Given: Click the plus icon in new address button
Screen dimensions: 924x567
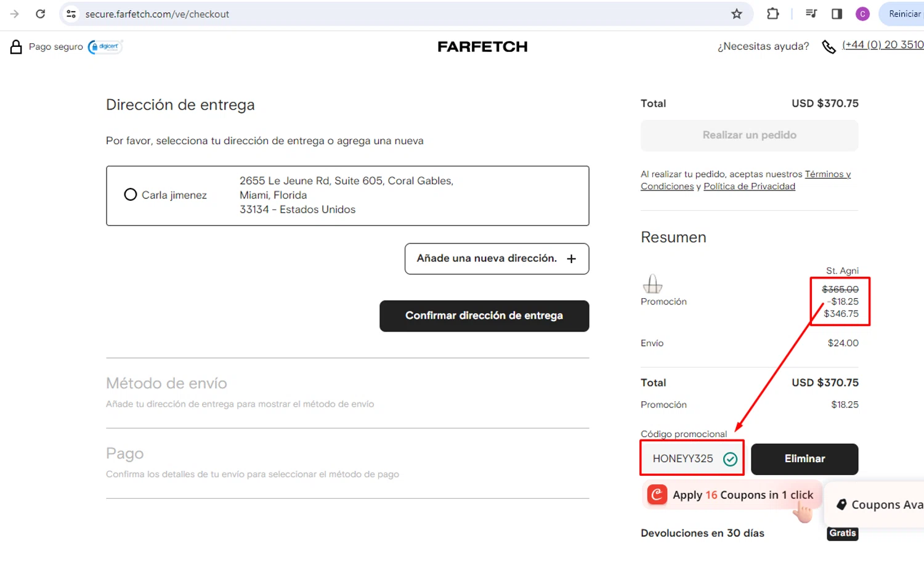Looking at the screenshot, I should [x=572, y=259].
